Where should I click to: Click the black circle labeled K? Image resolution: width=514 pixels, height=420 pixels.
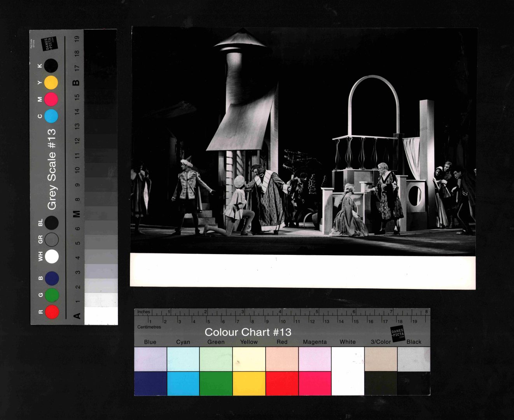(51, 66)
